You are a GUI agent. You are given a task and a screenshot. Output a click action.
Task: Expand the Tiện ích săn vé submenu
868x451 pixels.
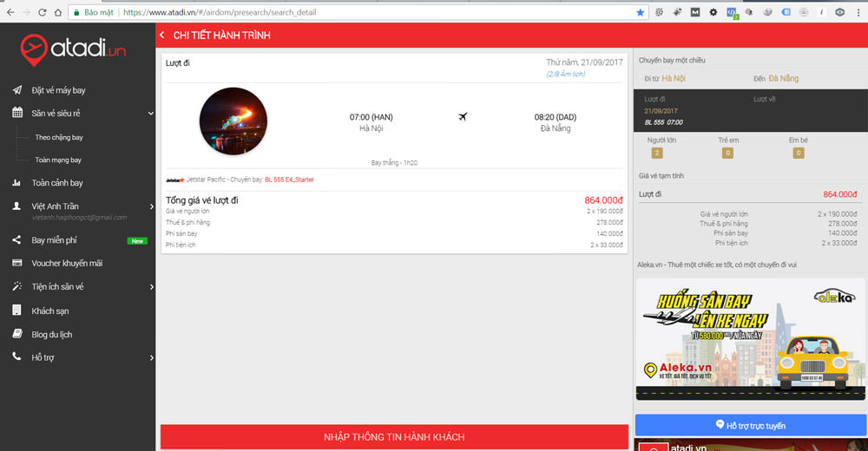150,287
